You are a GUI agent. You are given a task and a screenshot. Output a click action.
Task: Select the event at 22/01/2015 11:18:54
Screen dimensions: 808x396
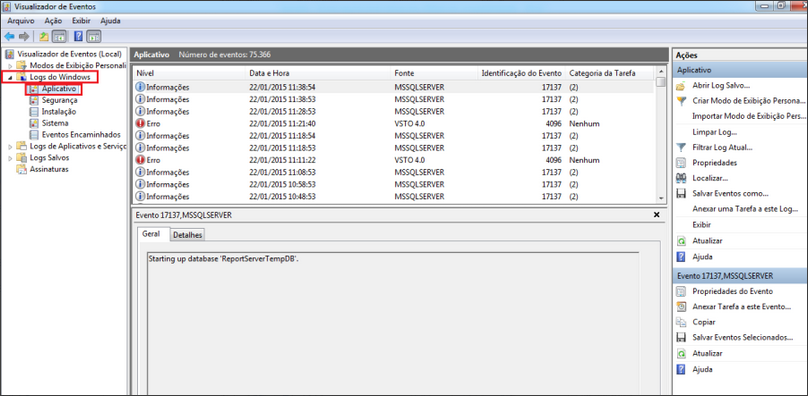pos(394,136)
